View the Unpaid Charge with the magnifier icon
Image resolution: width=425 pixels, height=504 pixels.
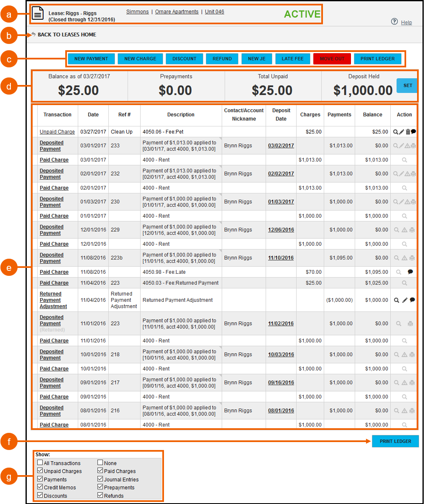[x=396, y=131]
